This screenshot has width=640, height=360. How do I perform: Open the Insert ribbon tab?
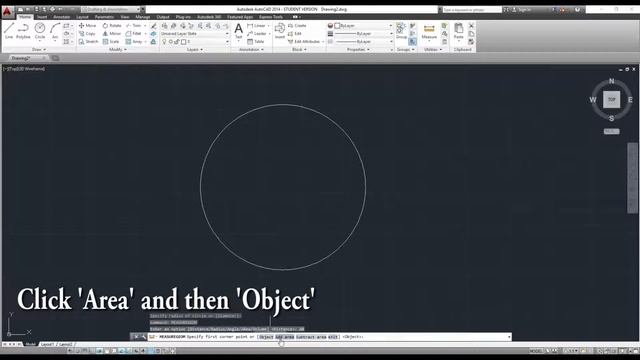point(42,17)
